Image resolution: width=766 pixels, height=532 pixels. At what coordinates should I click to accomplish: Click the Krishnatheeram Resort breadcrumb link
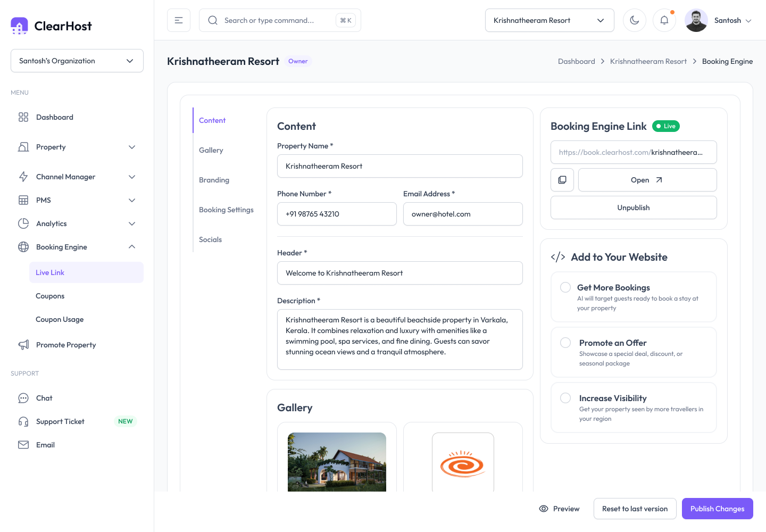click(648, 61)
